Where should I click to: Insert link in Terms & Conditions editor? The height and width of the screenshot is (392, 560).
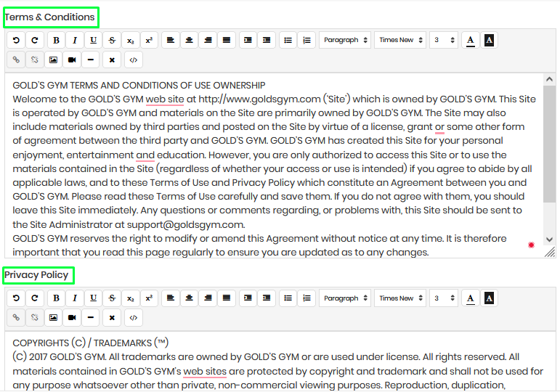(16, 60)
